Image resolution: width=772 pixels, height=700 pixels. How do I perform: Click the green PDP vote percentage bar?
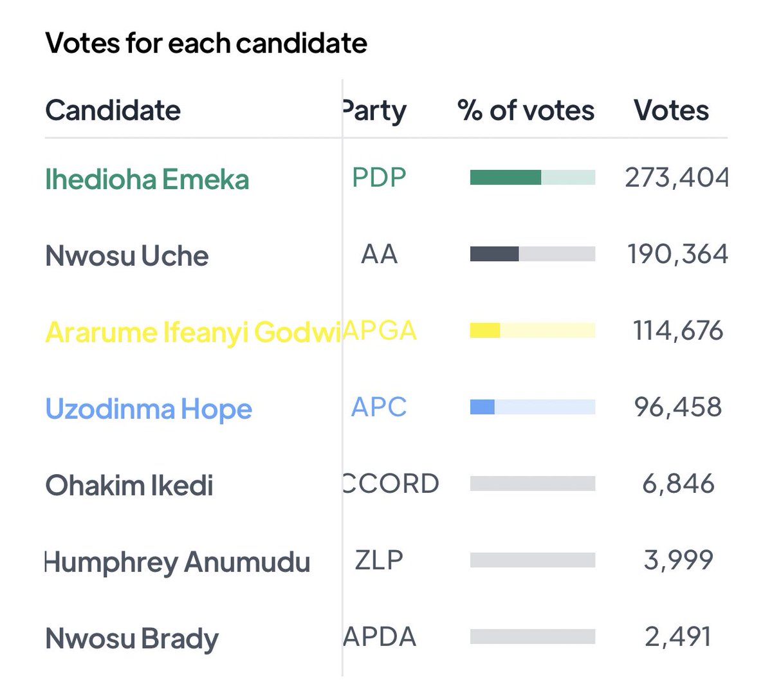pyautogui.click(x=532, y=178)
